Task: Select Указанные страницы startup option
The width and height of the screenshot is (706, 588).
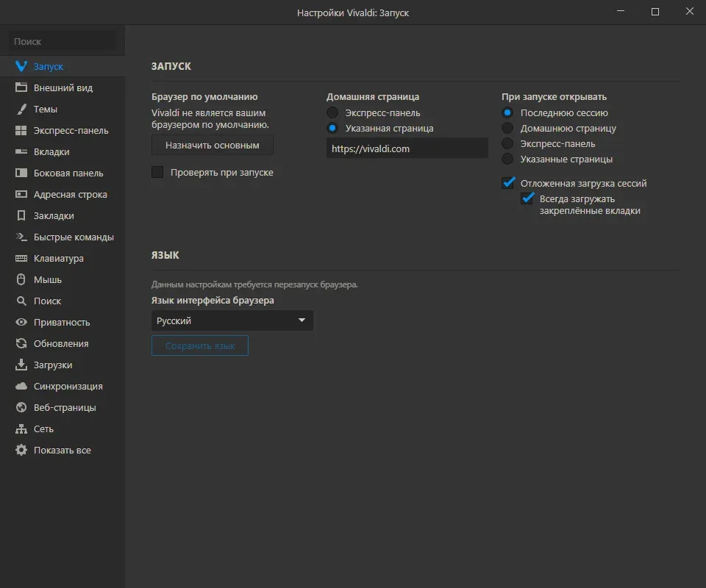Action: point(507,159)
